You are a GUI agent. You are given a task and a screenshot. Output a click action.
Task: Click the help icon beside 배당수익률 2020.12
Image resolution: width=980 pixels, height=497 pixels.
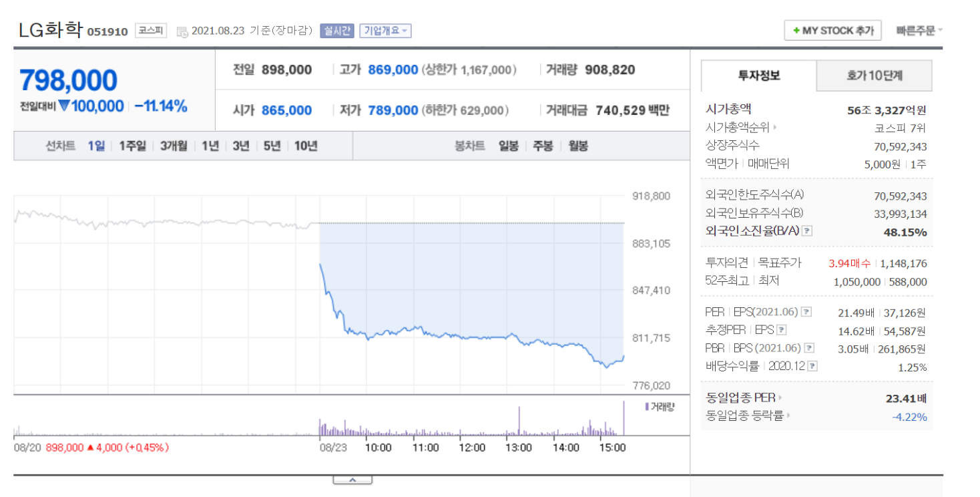[x=812, y=365]
